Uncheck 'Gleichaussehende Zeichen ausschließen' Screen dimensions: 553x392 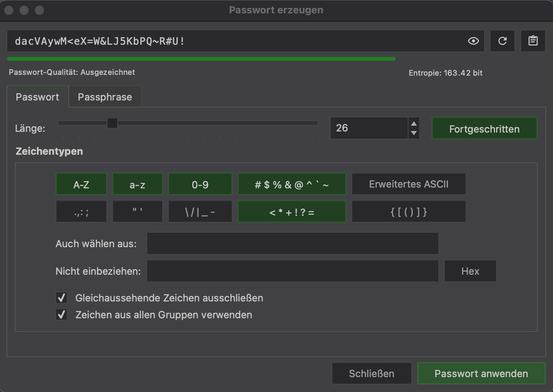pyautogui.click(x=62, y=298)
